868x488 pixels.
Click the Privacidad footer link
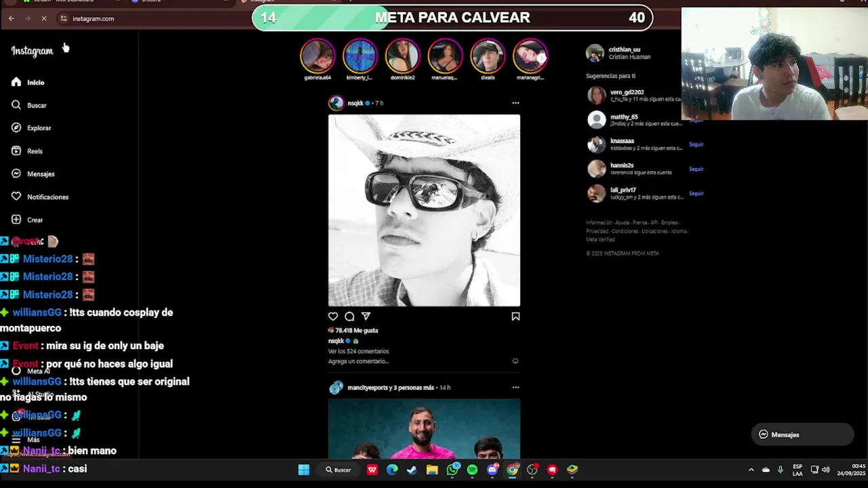tap(597, 231)
